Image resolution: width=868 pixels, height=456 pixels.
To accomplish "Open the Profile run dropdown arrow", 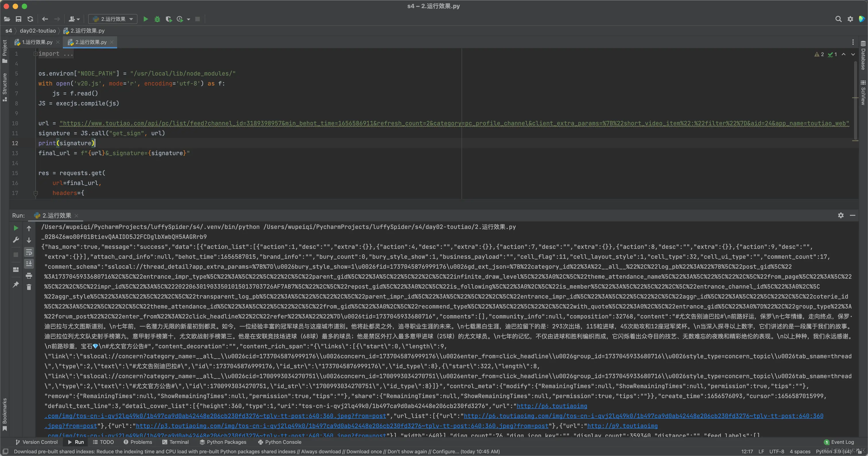I will coord(188,19).
